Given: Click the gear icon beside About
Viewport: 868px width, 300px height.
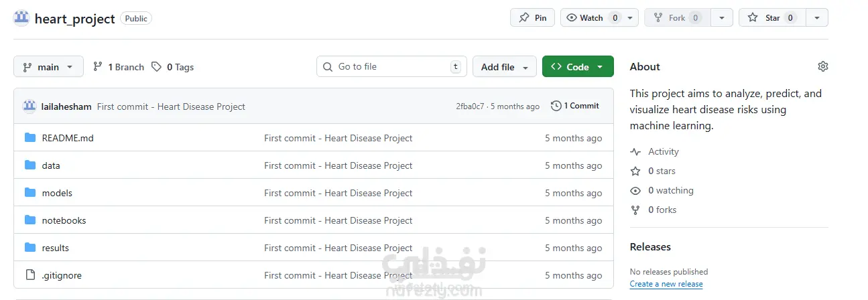Looking at the screenshot, I should 823,66.
